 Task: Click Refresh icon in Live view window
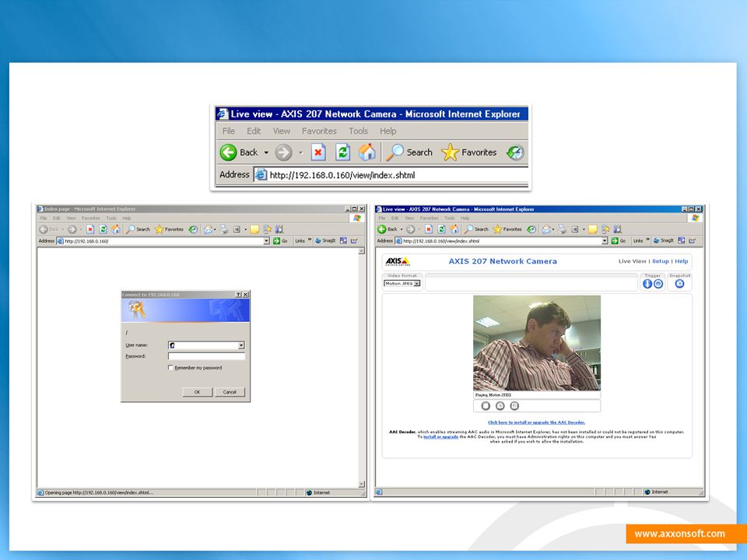coord(442,229)
